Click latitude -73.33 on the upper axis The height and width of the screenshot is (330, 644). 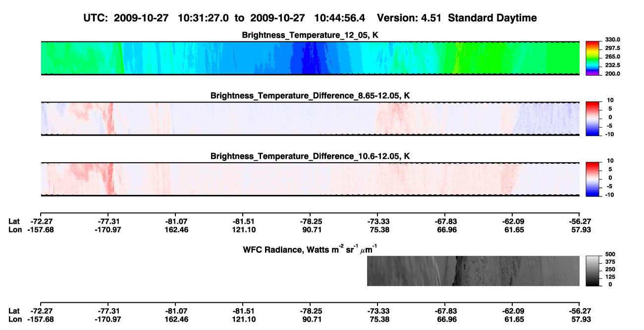[377, 222]
